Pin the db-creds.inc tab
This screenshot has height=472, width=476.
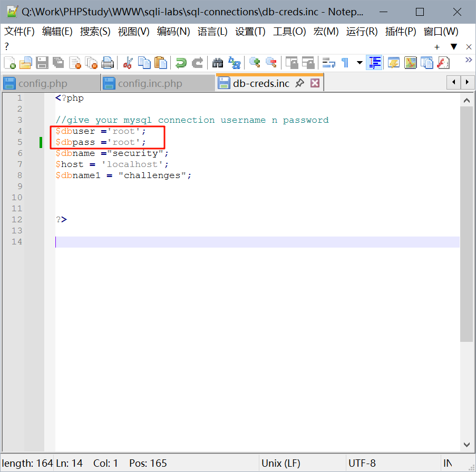299,83
